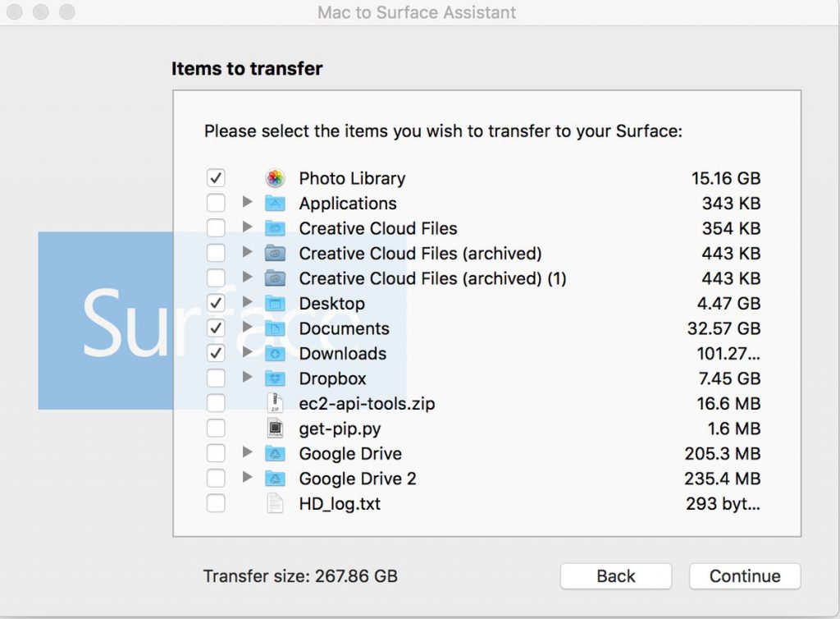840x619 pixels.
Task: Select the get-pip.py file name
Action: pyautogui.click(x=340, y=429)
